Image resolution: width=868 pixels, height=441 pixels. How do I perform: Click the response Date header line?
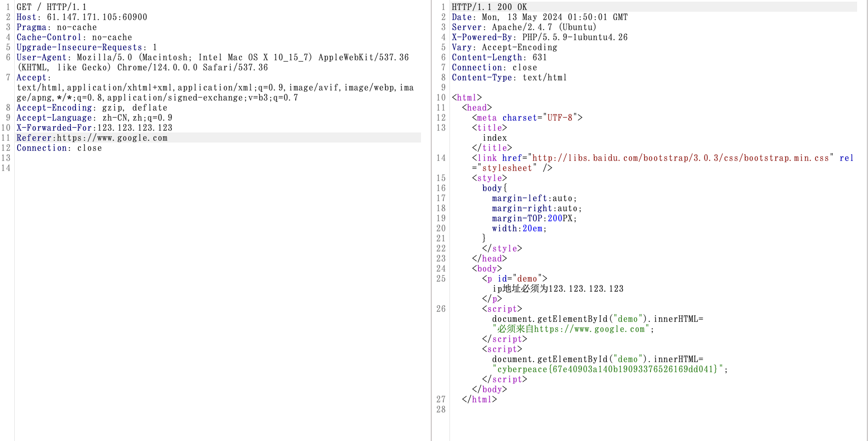point(540,17)
